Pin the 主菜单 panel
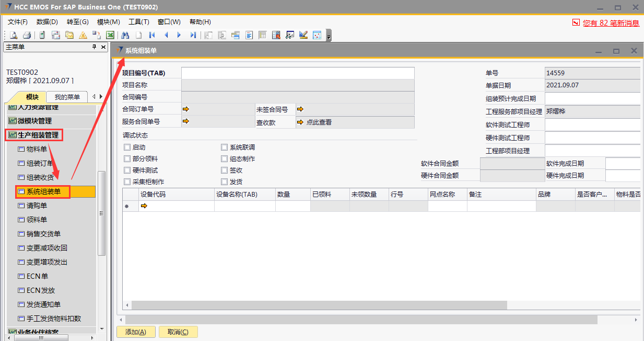The image size is (644, 341). point(95,47)
